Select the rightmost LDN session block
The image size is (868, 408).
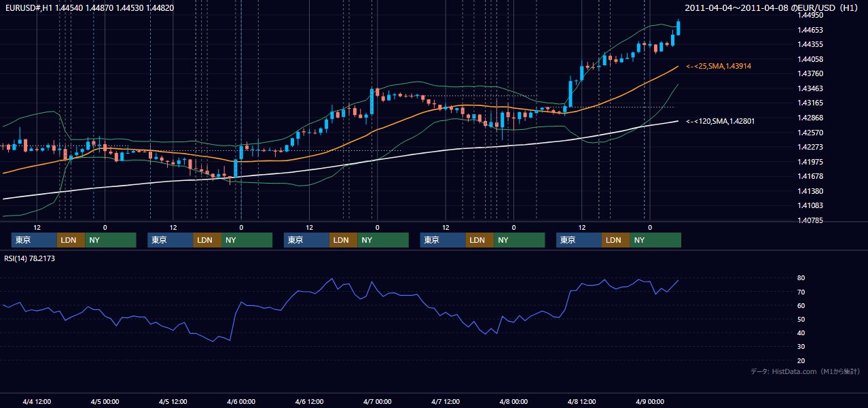[x=615, y=240]
